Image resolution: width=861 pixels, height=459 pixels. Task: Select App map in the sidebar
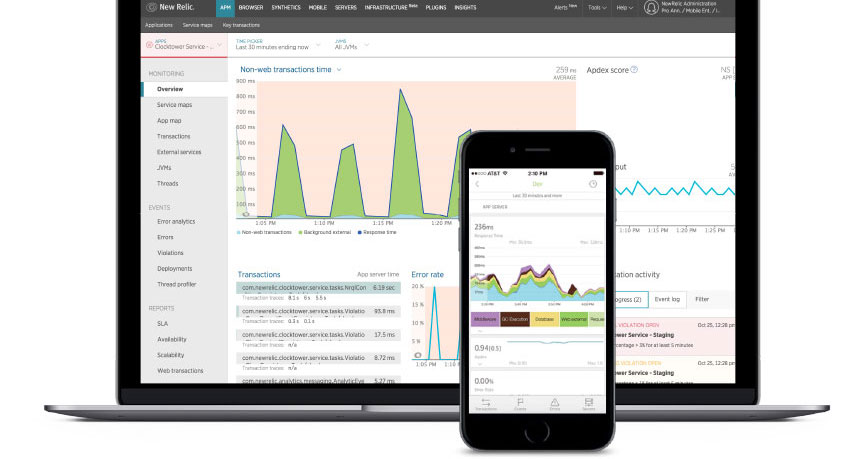tap(169, 121)
